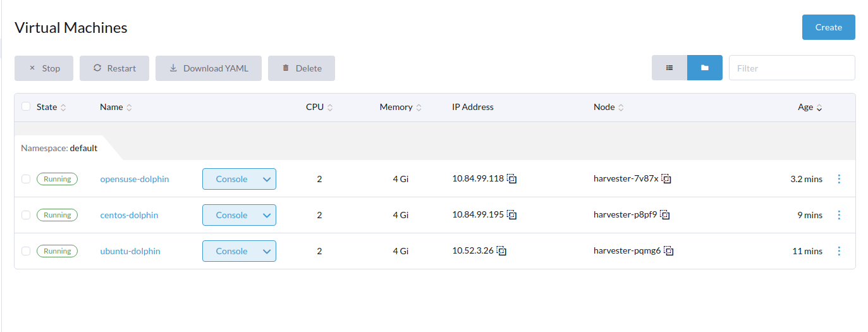This screenshot has width=868, height=332.
Task: Expand Console dropdown for ubuntu-dolphin
Action: 266,251
